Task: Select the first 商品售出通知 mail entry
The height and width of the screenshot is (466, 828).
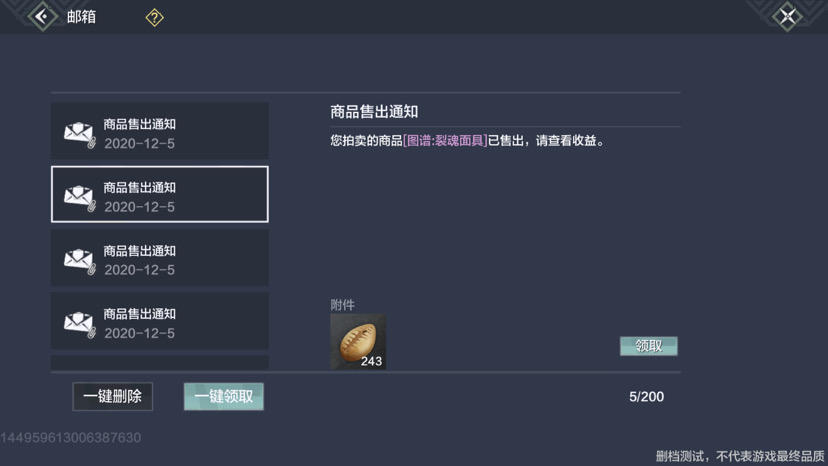Action: pyautogui.click(x=160, y=132)
